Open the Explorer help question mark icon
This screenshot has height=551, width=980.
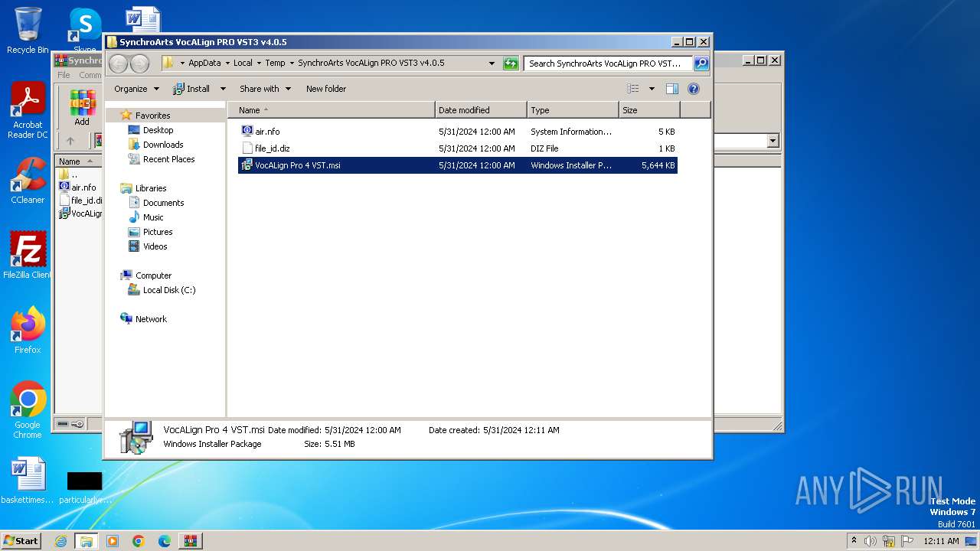pos(694,89)
